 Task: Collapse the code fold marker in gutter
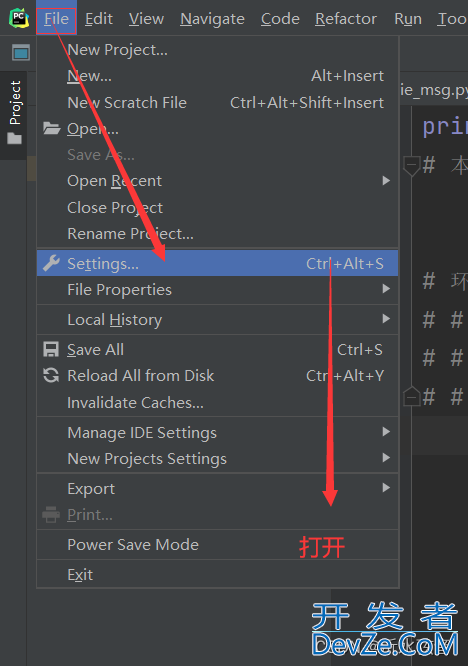point(412,166)
